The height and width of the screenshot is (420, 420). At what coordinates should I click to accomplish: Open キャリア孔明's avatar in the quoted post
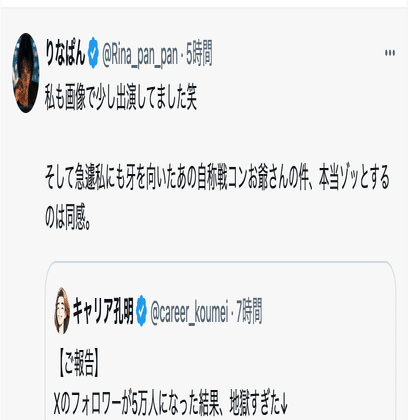coord(62,311)
